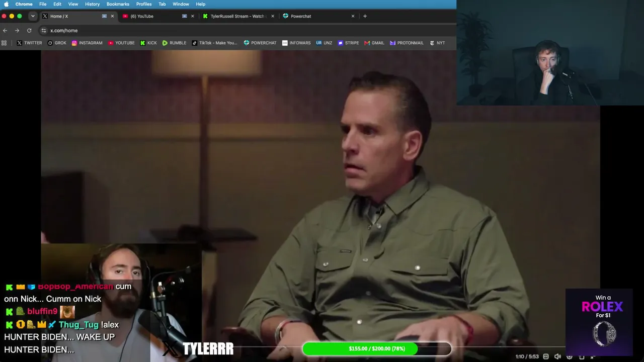
Task: Open the KICK bookmark
Action: pyautogui.click(x=148, y=43)
